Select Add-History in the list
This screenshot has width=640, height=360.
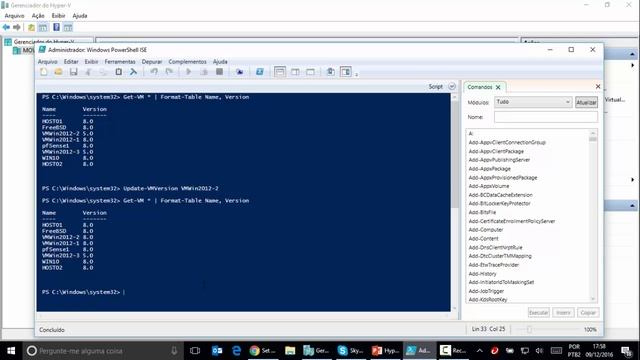482,273
